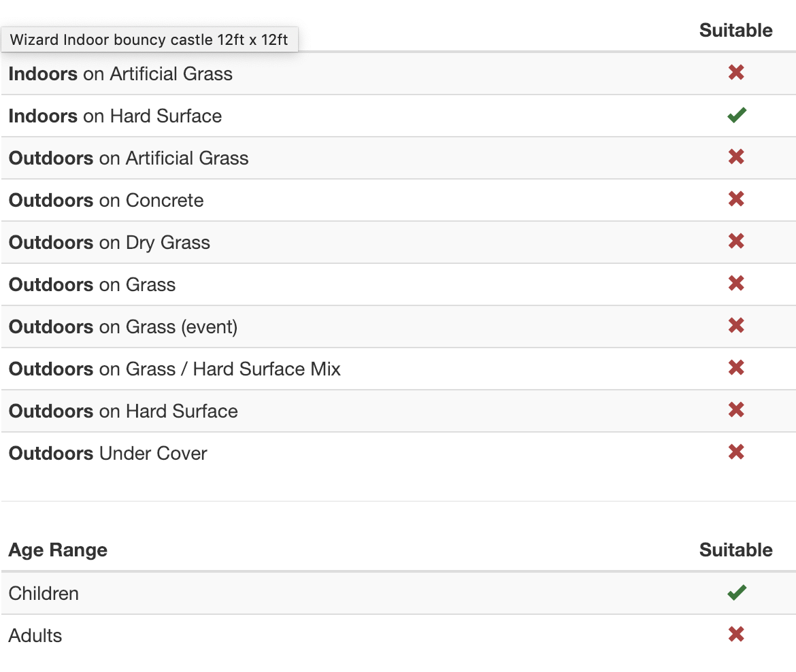Select the Outdoors on Concrete row label
Viewport: 796px width, 672px height.
click(x=106, y=201)
